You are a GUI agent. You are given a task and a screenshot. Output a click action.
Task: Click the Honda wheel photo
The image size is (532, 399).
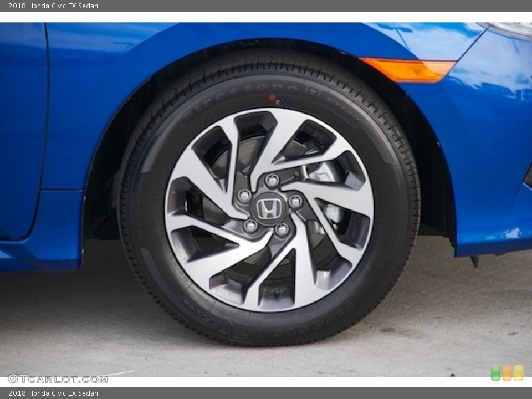click(x=266, y=200)
